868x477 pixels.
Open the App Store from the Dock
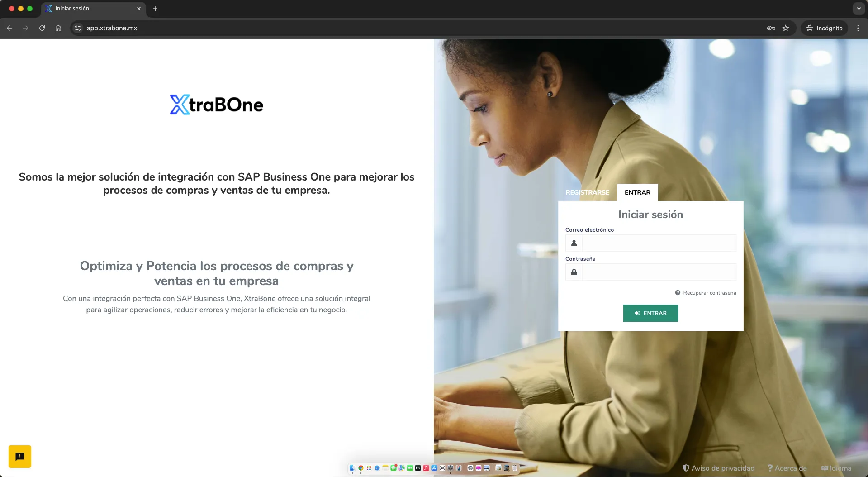(434, 469)
